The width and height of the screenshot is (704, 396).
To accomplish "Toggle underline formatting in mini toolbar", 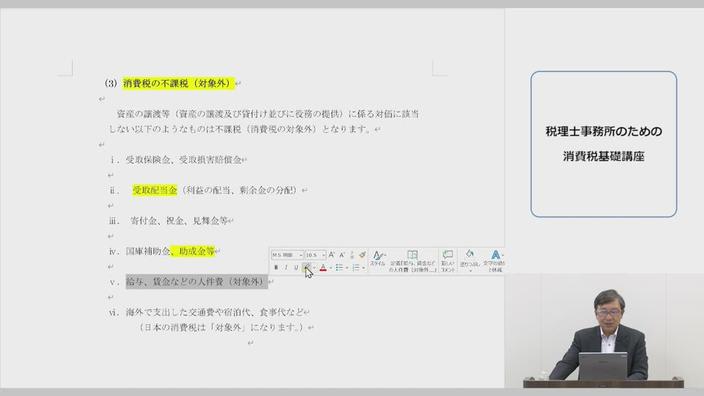I will click(296, 268).
